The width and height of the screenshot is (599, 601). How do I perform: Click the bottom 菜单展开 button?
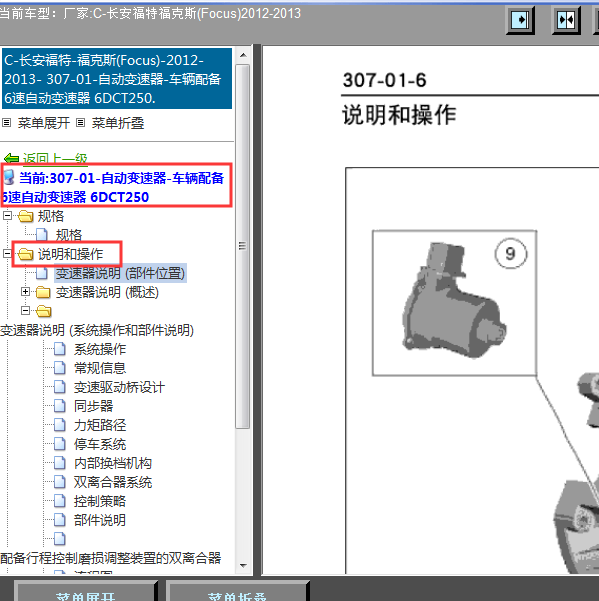tap(85, 591)
